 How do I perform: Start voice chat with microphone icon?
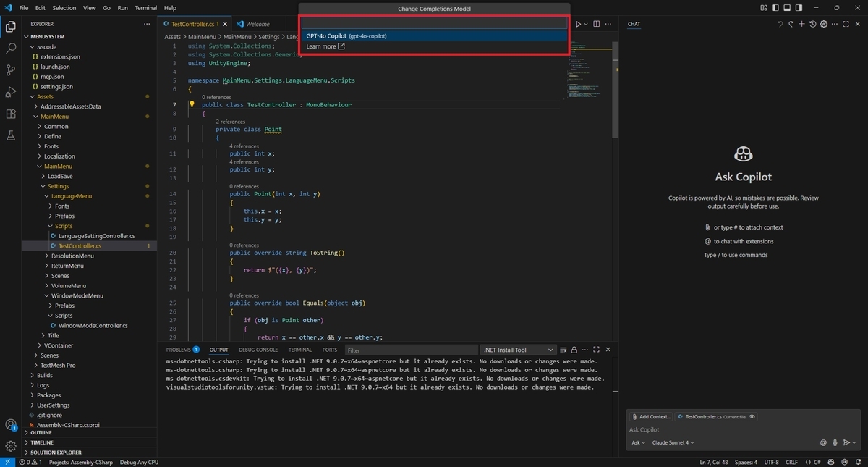835,442
